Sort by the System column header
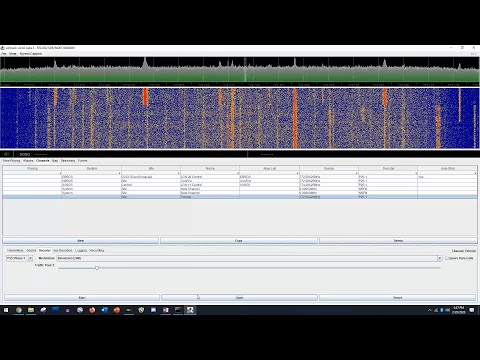480x360 pixels. (x=92, y=168)
